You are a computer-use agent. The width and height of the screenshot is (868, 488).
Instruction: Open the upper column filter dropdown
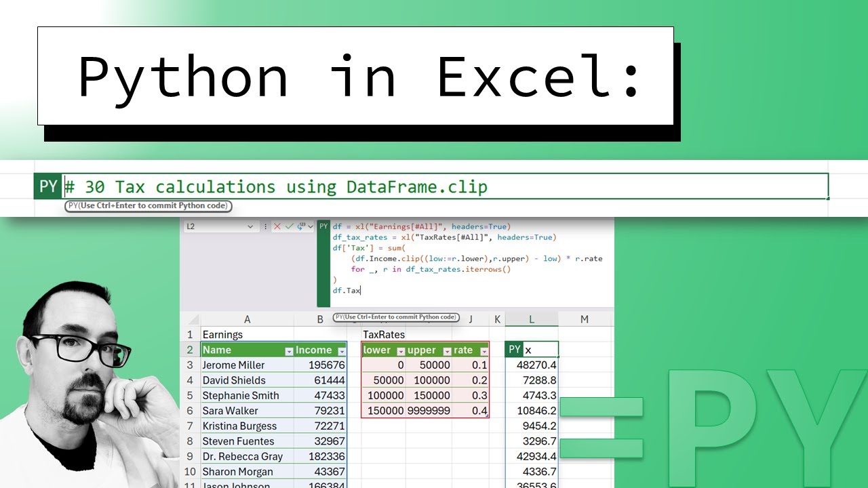447,350
